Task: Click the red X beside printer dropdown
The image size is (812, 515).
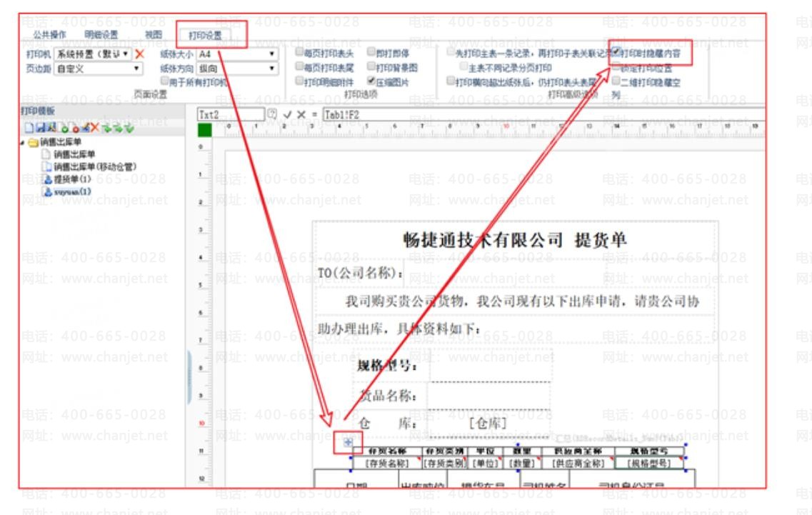Action: [x=139, y=54]
